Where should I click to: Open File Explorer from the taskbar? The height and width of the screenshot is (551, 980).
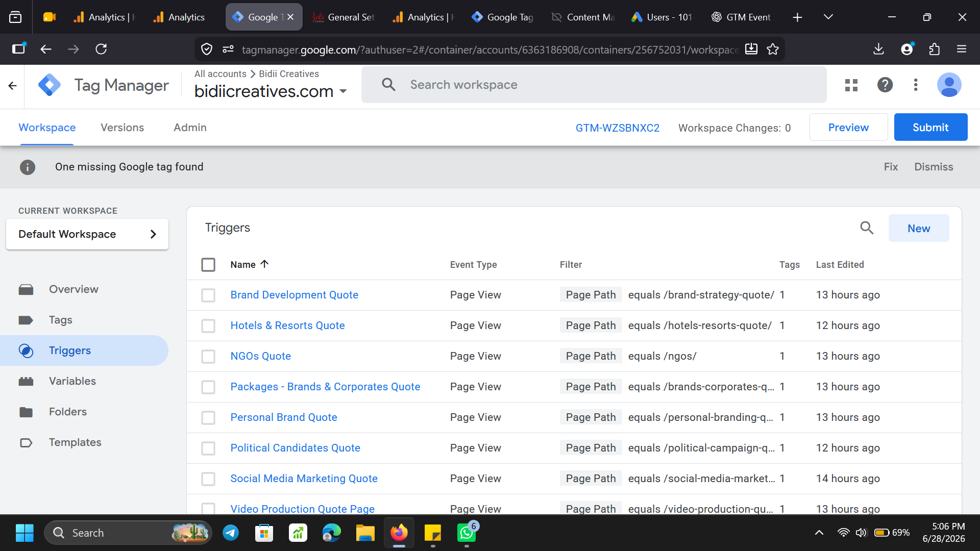[365, 533]
